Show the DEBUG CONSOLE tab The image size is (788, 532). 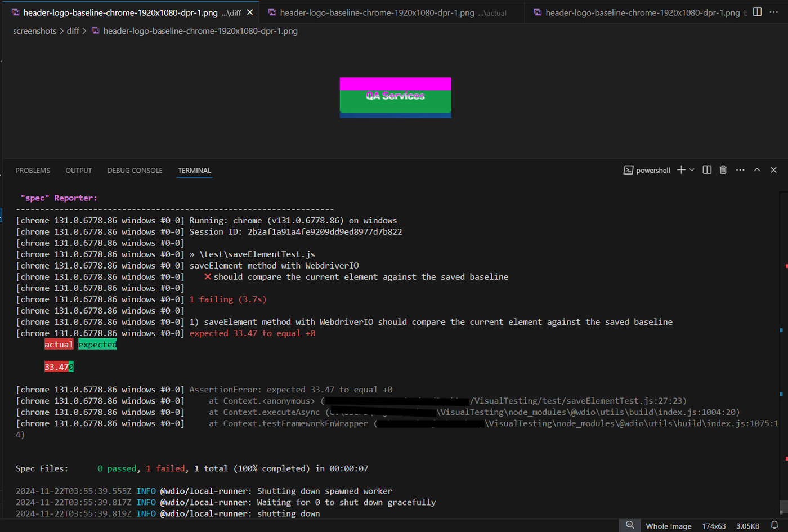tap(135, 171)
